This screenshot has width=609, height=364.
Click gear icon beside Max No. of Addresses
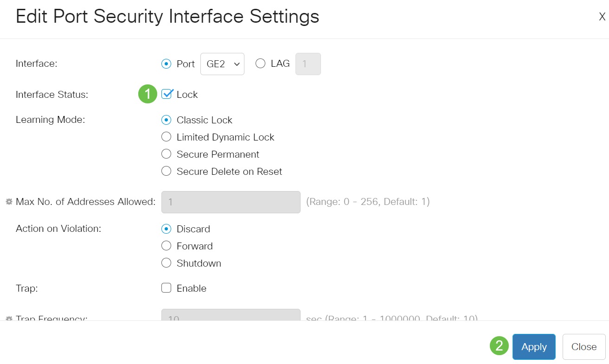pyautogui.click(x=9, y=202)
